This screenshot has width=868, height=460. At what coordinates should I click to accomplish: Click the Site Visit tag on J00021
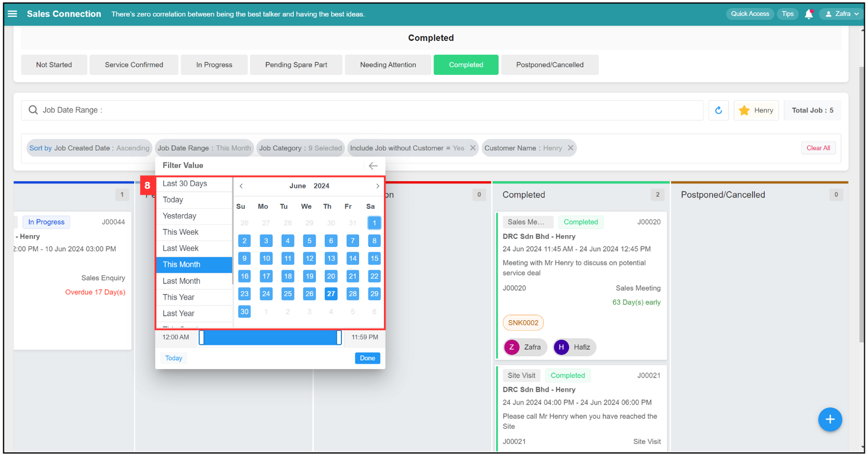click(521, 376)
